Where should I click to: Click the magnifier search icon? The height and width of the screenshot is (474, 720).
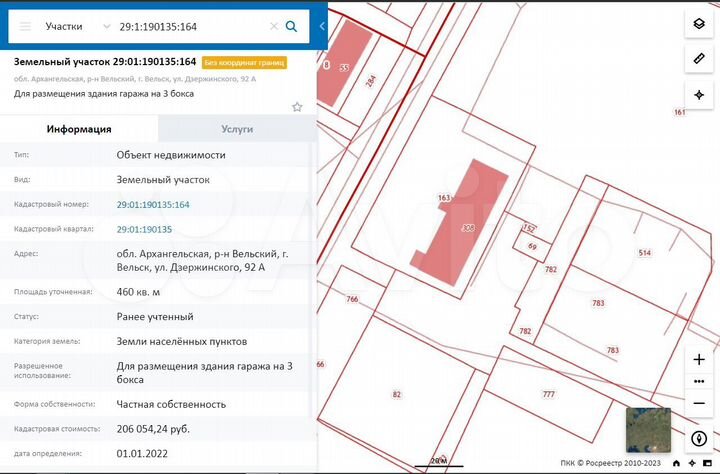pos(292,26)
